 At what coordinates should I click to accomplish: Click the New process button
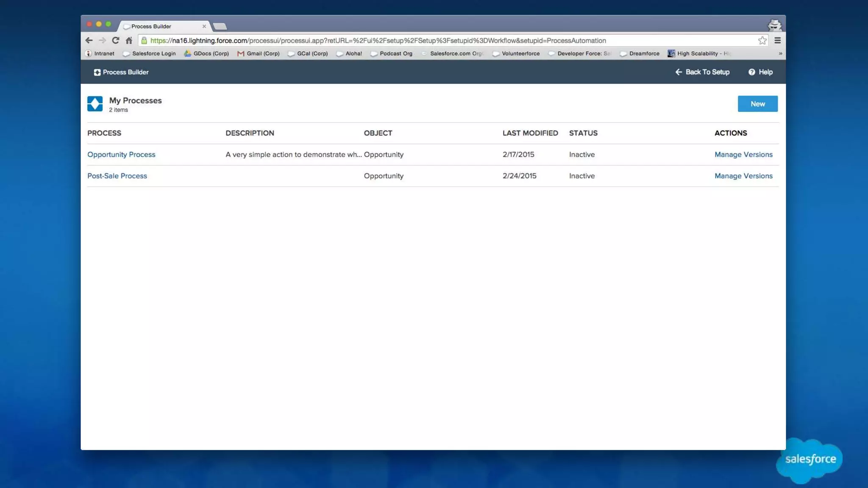coord(757,104)
